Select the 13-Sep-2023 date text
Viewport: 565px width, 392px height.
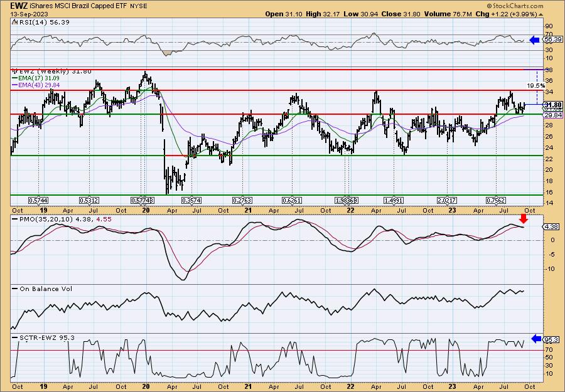[28, 14]
